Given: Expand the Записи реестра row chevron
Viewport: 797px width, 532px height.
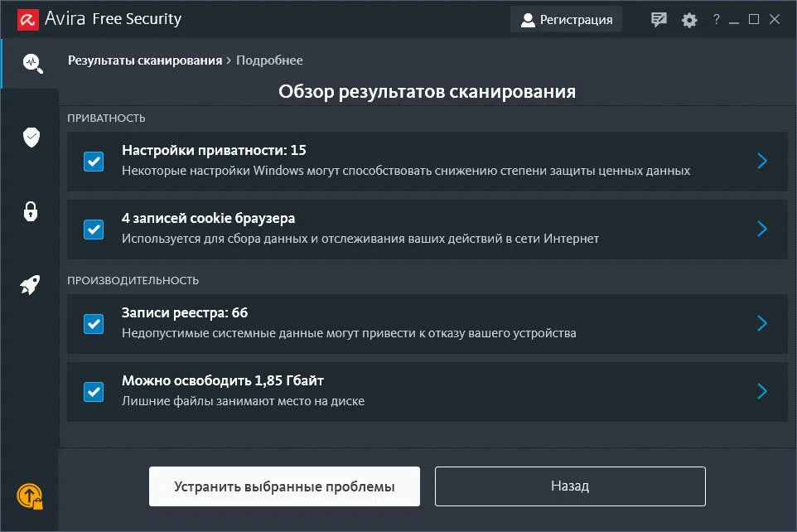Looking at the screenshot, I should point(762,323).
